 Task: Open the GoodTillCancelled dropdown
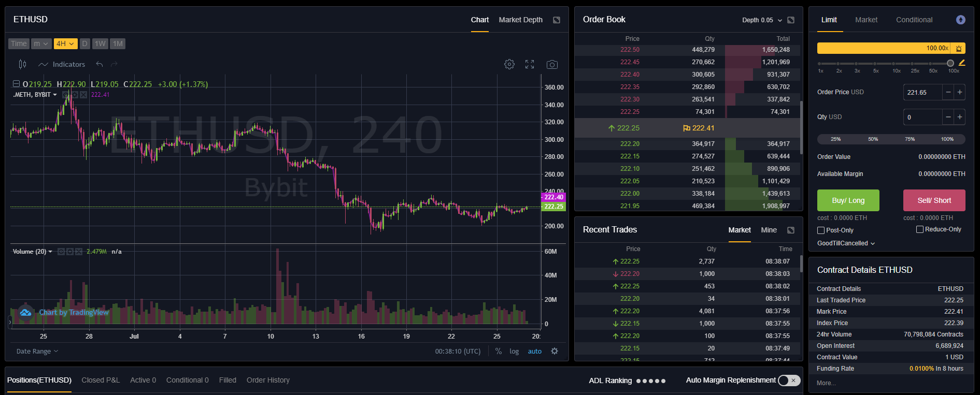pos(846,243)
